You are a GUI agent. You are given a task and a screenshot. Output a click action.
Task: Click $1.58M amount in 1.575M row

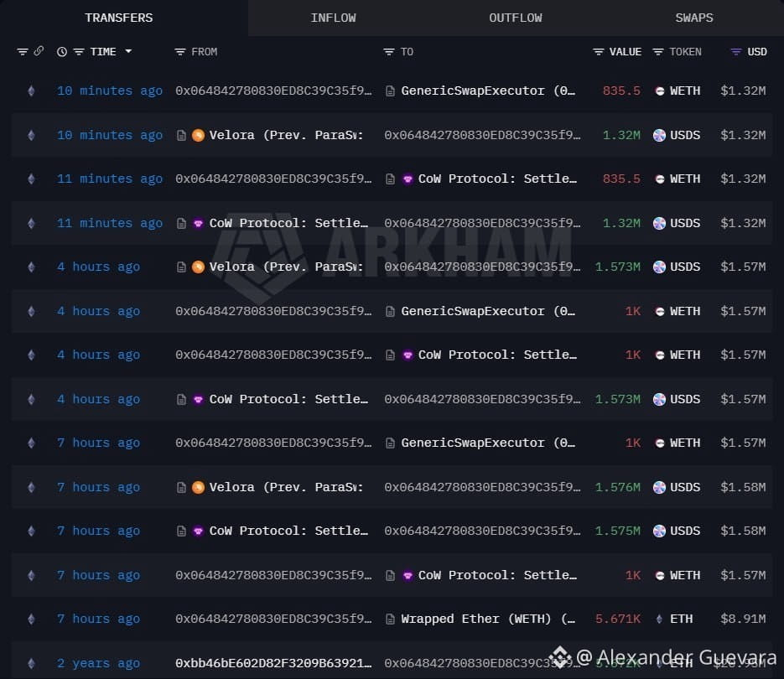pyautogui.click(x=743, y=531)
